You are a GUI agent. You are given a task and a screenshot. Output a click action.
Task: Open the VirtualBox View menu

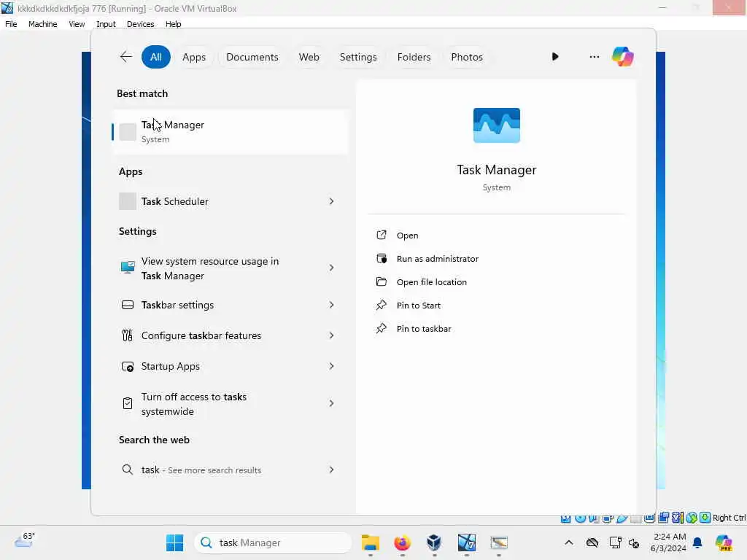(77, 24)
